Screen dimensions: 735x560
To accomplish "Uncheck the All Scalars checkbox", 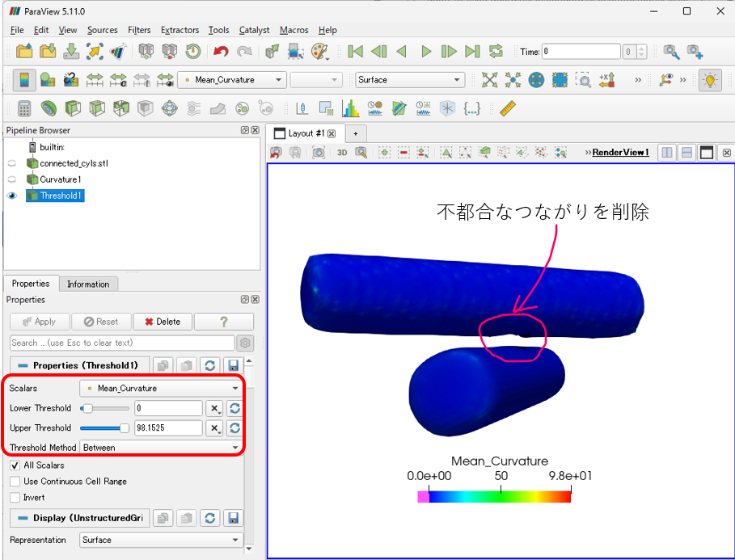I will pyautogui.click(x=15, y=465).
